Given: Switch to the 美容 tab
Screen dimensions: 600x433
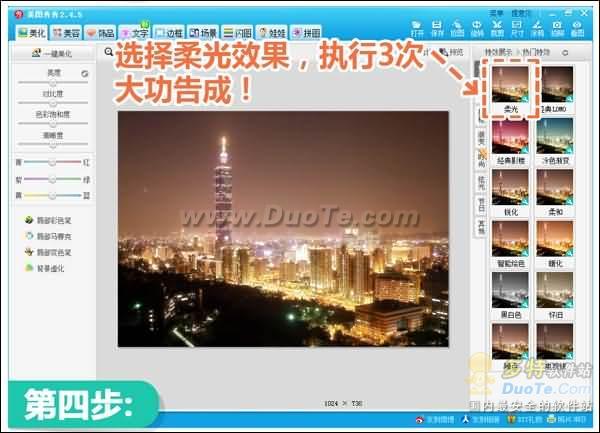Looking at the screenshot, I should (x=65, y=32).
